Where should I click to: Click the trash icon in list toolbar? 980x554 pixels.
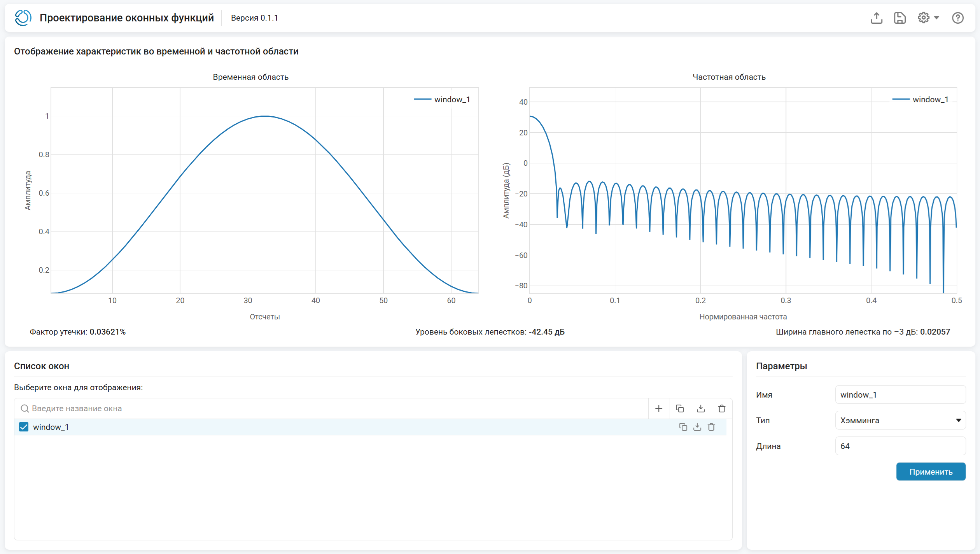(x=722, y=408)
